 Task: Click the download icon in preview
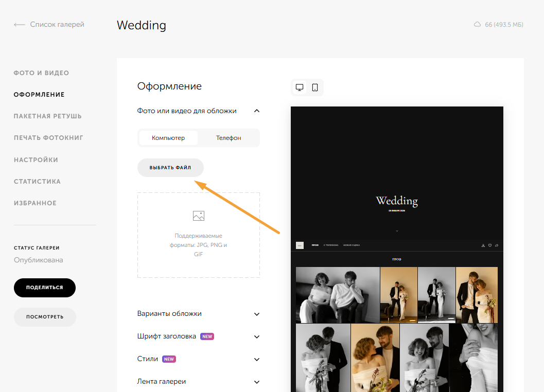pos(483,245)
